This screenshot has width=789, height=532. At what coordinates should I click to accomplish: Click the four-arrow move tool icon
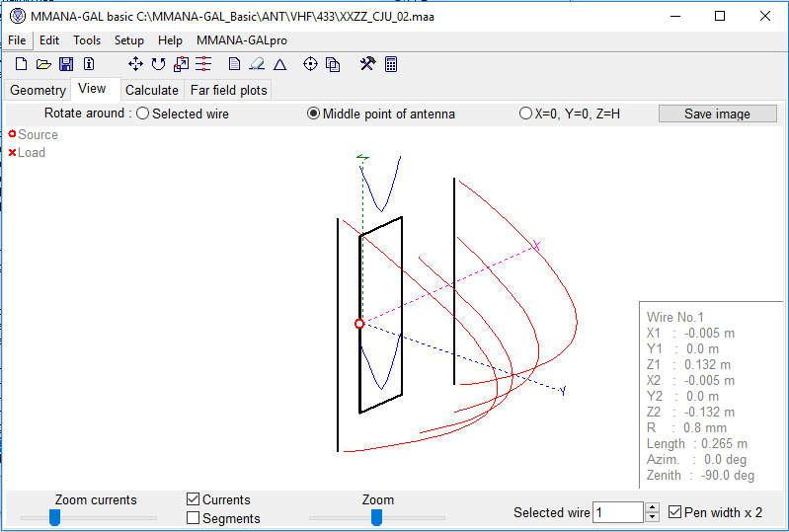coord(136,64)
